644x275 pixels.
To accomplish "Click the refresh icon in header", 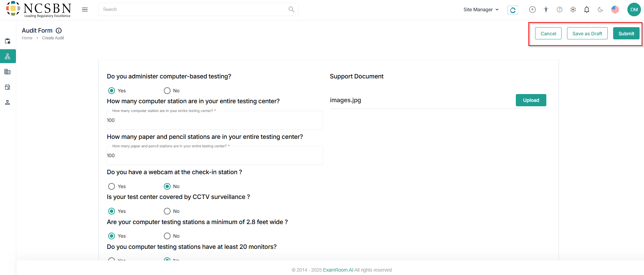I will 513,10.
